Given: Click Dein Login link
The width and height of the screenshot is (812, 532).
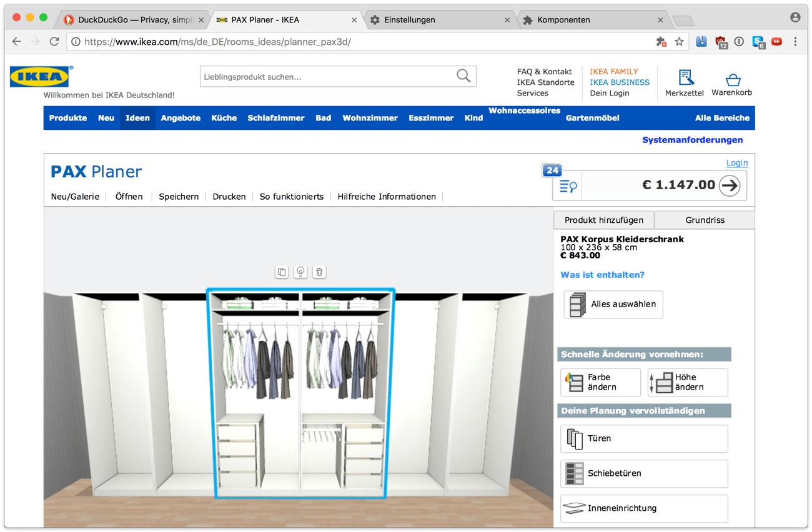Looking at the screenshot, I should click(x=610, y=93).
